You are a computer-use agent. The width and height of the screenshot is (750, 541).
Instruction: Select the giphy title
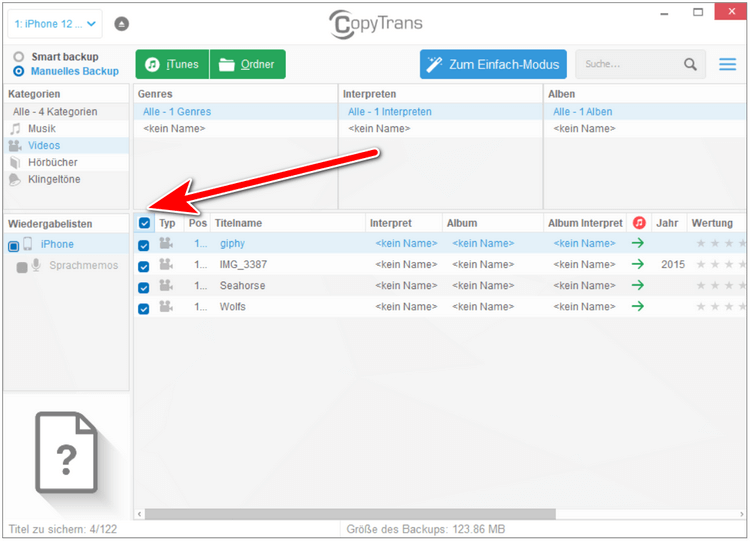coord(232,243)
